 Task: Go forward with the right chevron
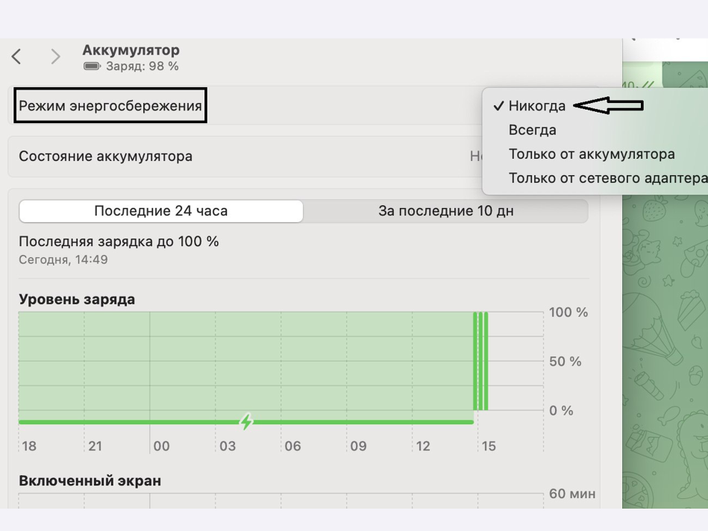(x=55, y=56)
